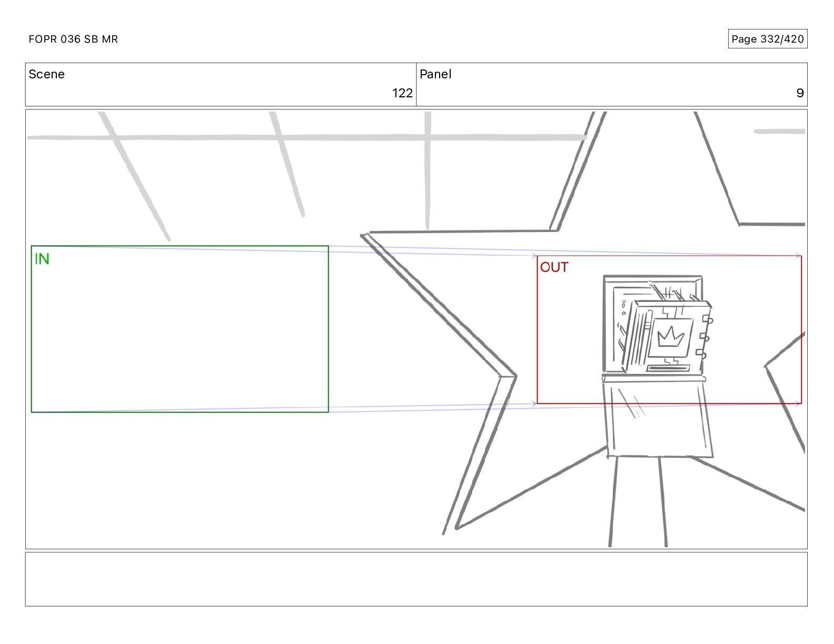Click the arrowhead at the OUT frame's top-right corner
The width and height of the screenshot is (834, 644).
click(798, 256)
